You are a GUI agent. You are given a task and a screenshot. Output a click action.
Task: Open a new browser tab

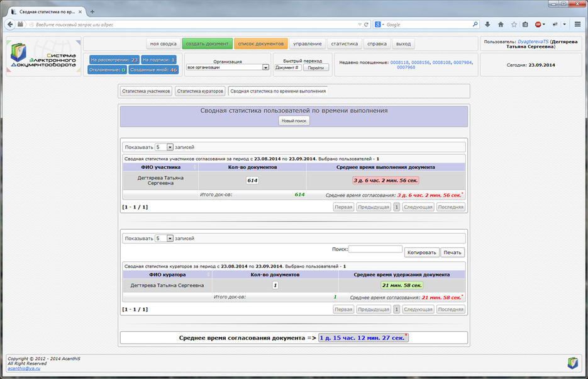[x=92, y=11]
